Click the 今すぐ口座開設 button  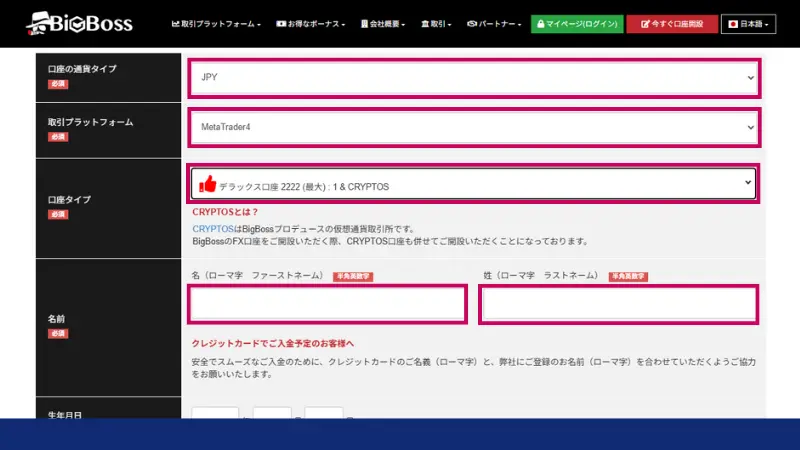(672, 23)
